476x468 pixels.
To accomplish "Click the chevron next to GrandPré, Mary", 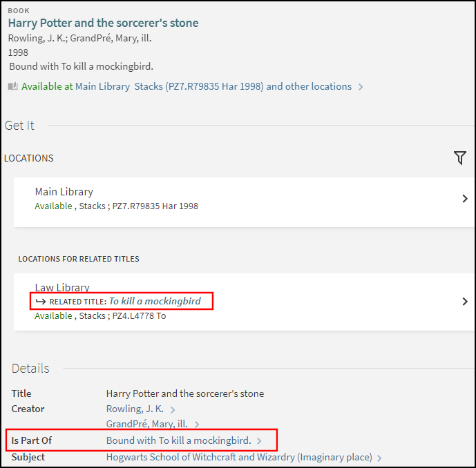I will click(x=197, y=425).
